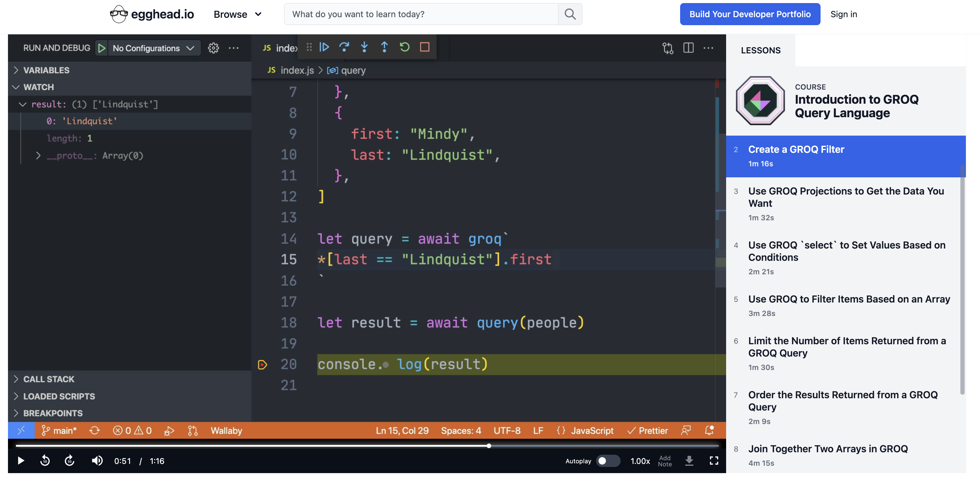Click the search input field
Viewport: 980px width, 486px height.
click(x=421, y=14)
